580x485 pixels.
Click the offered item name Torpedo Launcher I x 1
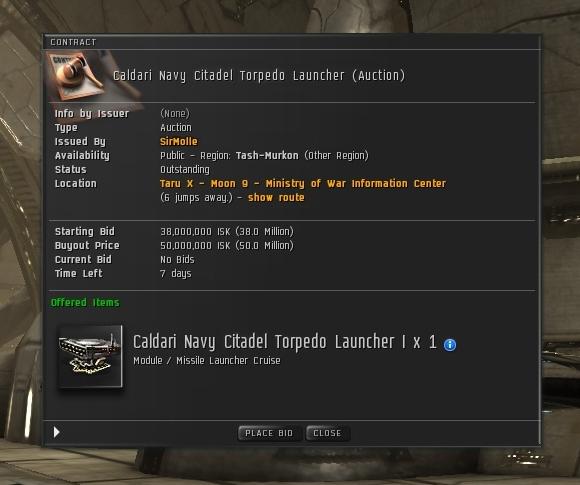point(284,342)
